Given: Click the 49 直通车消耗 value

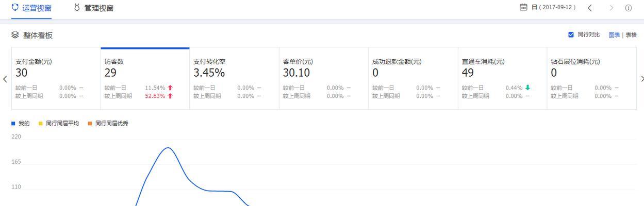Looking at the screenshot, I should [x=468, y=73].
